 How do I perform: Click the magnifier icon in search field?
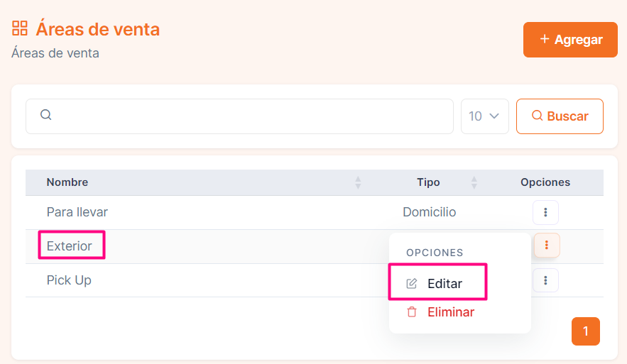45,115
